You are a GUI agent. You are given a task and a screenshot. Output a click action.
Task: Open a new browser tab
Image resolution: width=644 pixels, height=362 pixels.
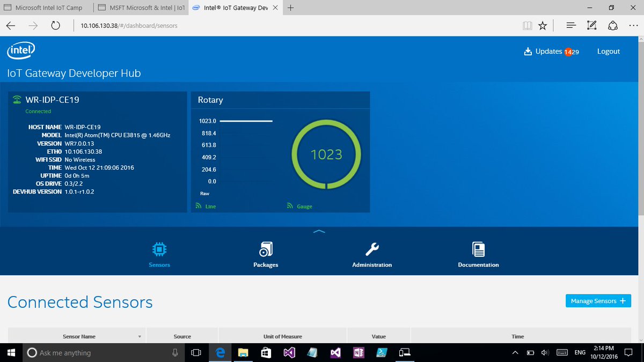coord(290,8)
